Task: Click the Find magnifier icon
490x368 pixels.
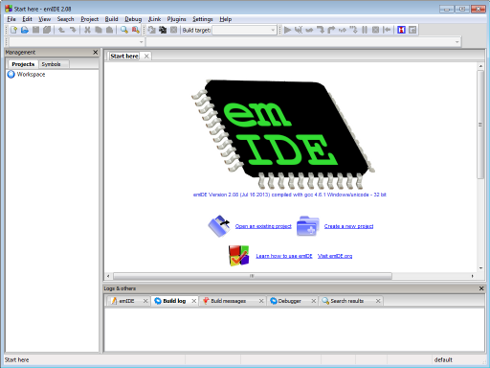Action: (x=124, y=30)
